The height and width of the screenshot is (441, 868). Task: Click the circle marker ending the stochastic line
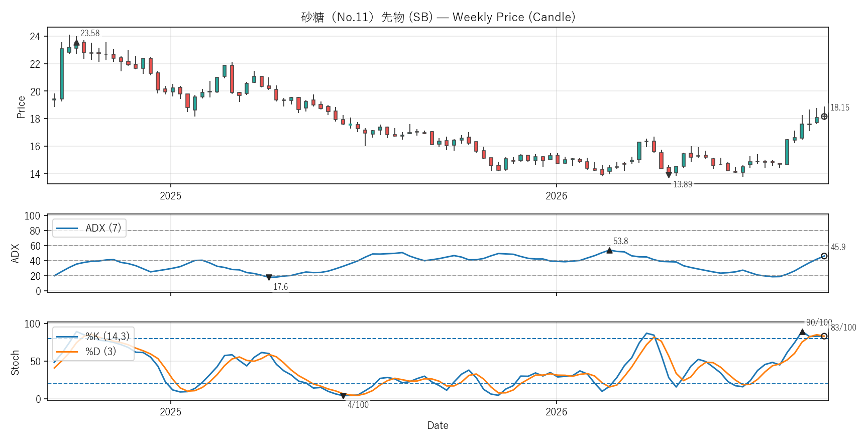click(x=824, y=336)
